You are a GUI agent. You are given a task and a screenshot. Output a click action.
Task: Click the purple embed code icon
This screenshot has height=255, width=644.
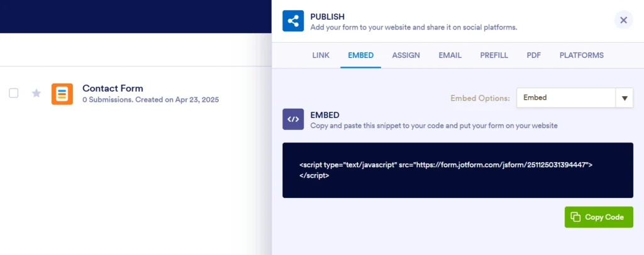[293, 119]
